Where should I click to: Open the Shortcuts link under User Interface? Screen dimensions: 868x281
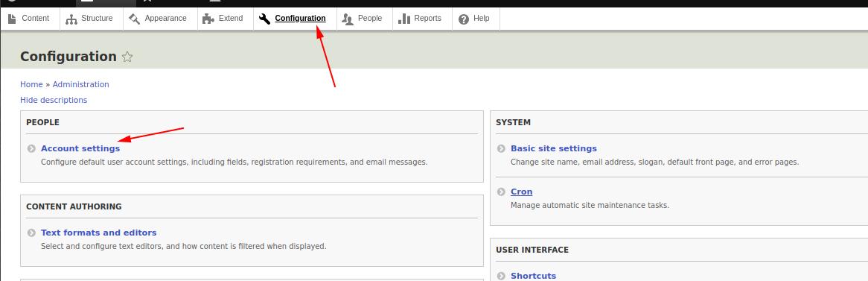(533, 276)
